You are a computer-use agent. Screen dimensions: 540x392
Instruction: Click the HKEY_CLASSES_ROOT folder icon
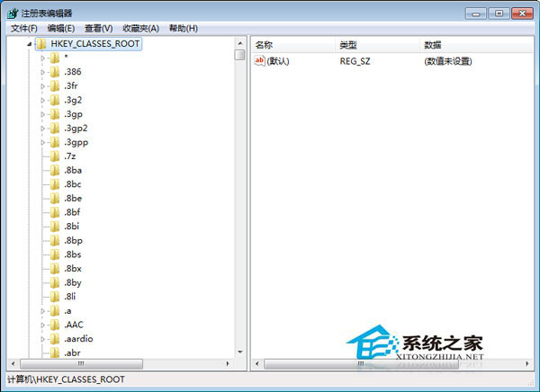pos(41,44)
